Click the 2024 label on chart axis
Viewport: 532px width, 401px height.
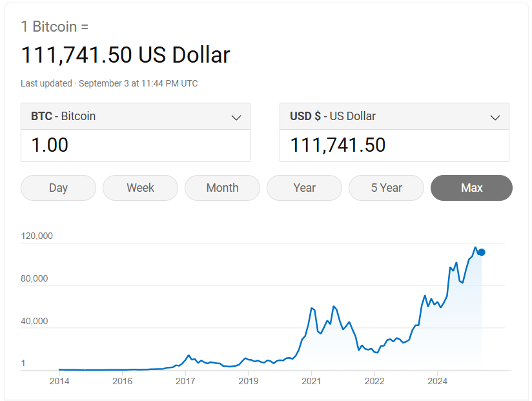(437, 381)
